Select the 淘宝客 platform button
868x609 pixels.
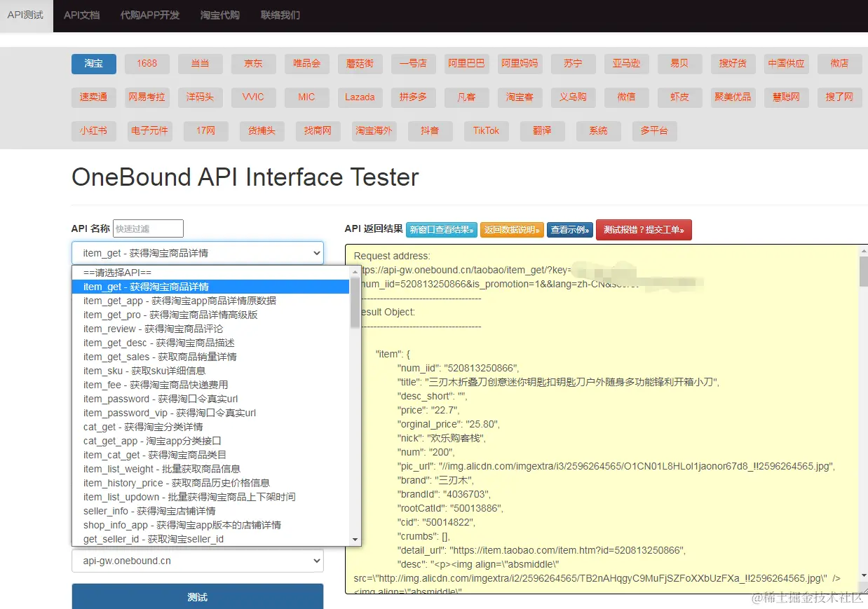(x=520, y=97)
